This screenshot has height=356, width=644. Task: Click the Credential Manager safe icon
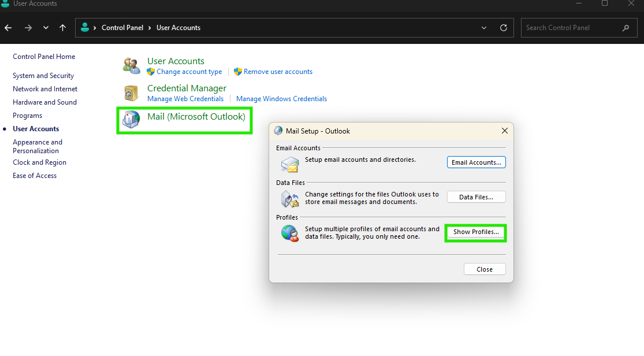pos(131,93)
